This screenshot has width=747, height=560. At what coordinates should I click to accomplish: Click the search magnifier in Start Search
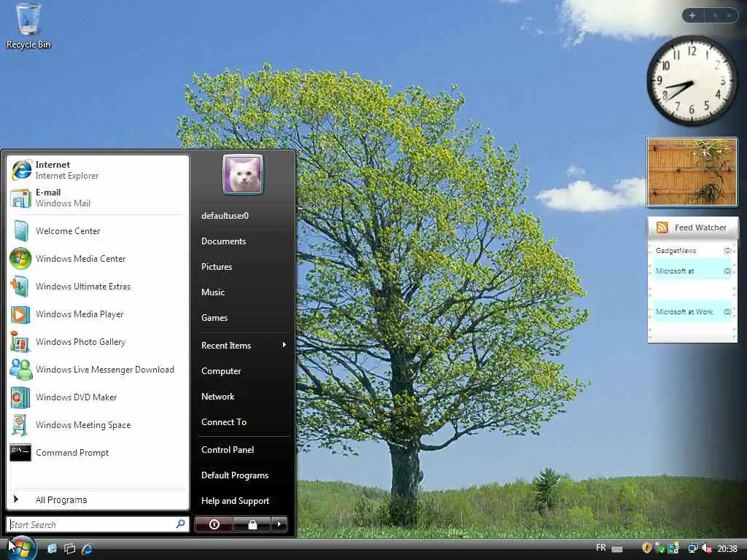[x=181, y=524]
